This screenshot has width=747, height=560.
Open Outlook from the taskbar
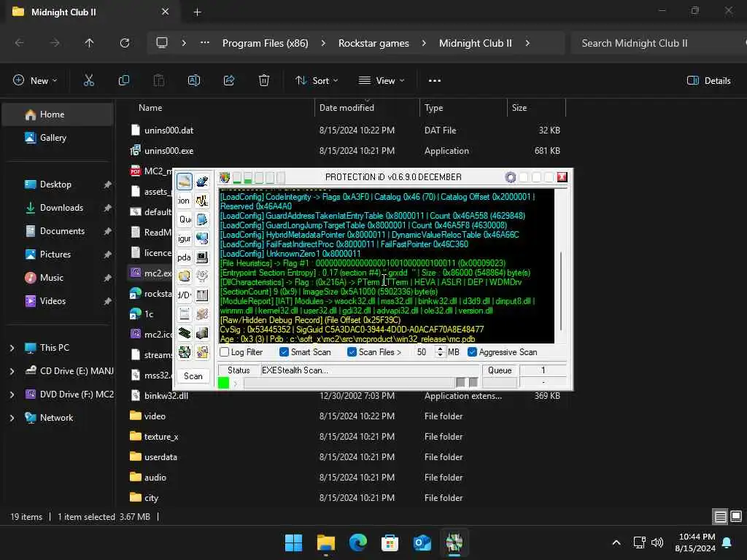coord(422,542)
